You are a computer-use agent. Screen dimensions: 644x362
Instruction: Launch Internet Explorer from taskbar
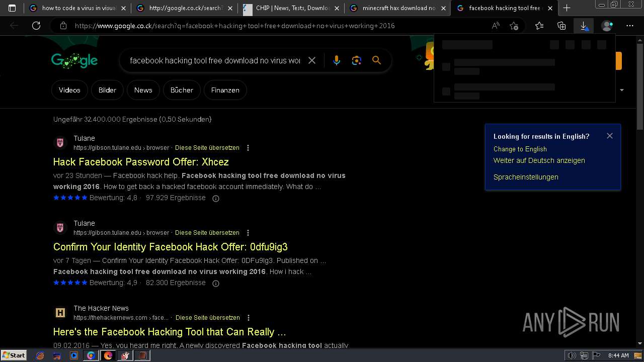pyautogui.click(x=40, y=355)
